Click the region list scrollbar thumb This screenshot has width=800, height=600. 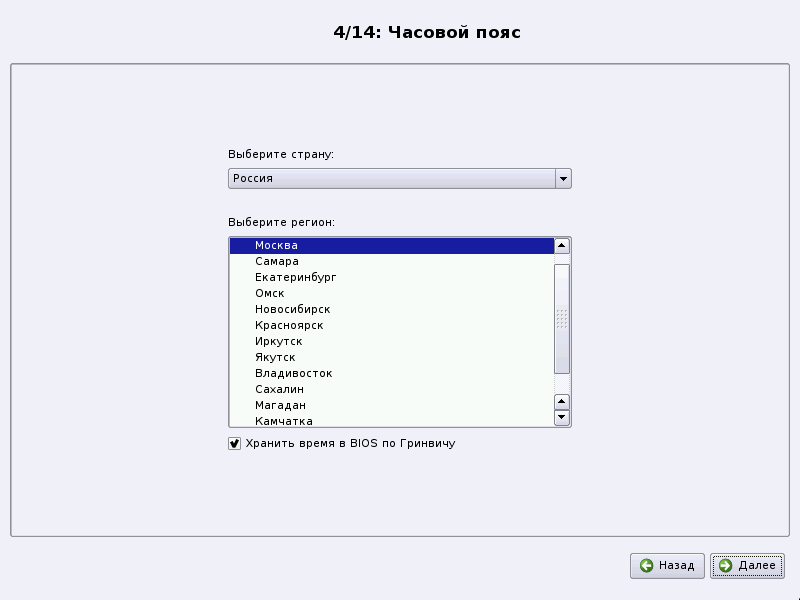[562, 318]
